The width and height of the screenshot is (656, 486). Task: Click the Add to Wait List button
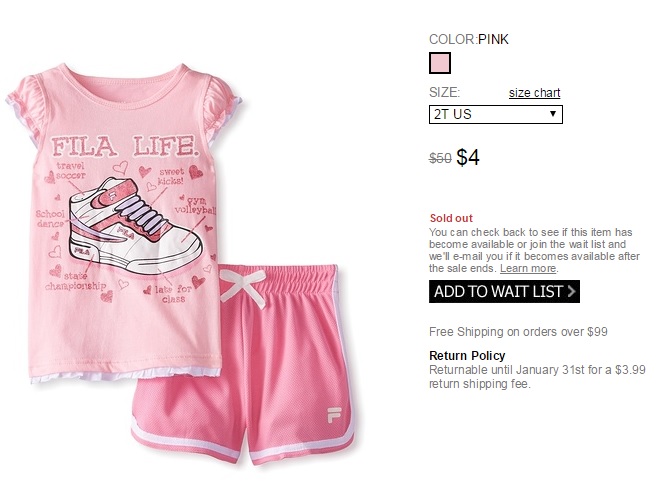tap(504, 292)
